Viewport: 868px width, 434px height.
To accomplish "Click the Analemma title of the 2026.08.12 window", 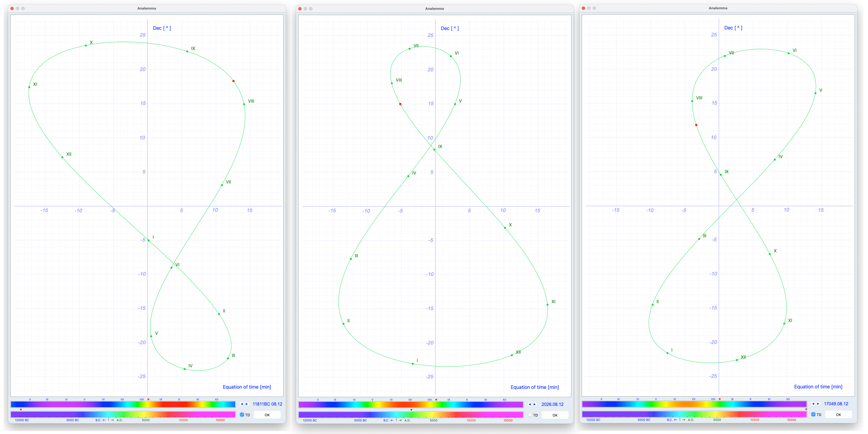I will 434,9.
